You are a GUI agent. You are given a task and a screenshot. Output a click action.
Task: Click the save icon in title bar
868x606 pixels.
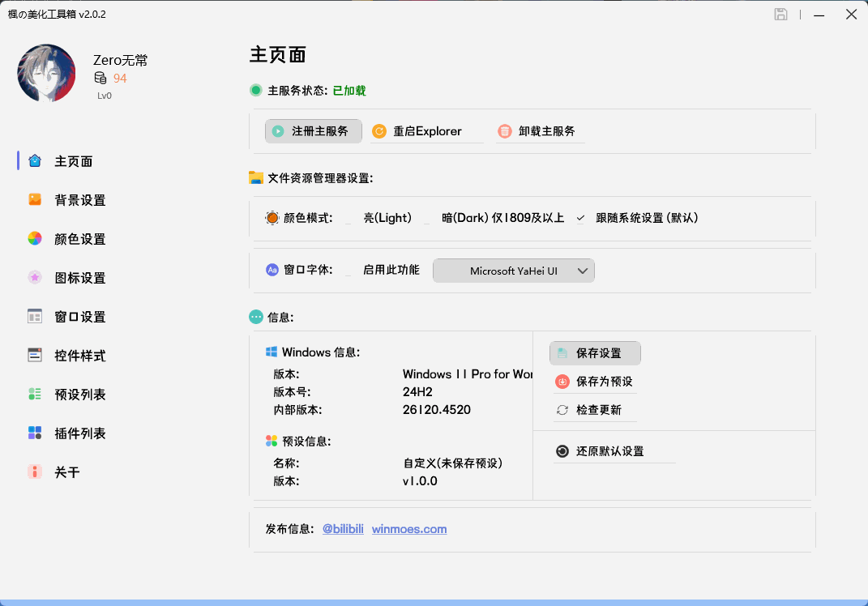(780, 15)
